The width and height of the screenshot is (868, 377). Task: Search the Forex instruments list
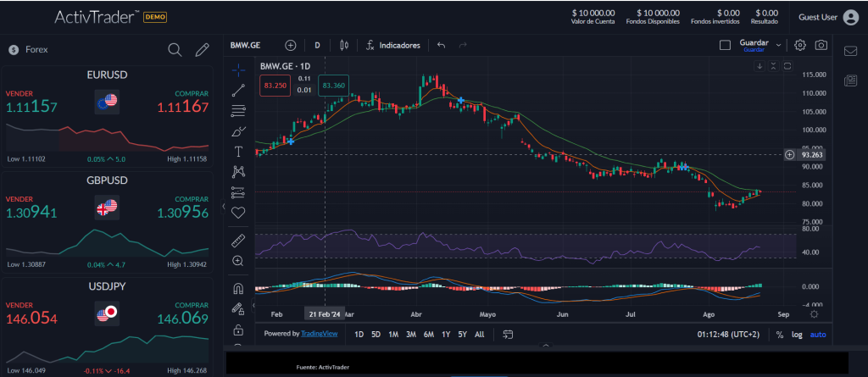tap(175, 49)
